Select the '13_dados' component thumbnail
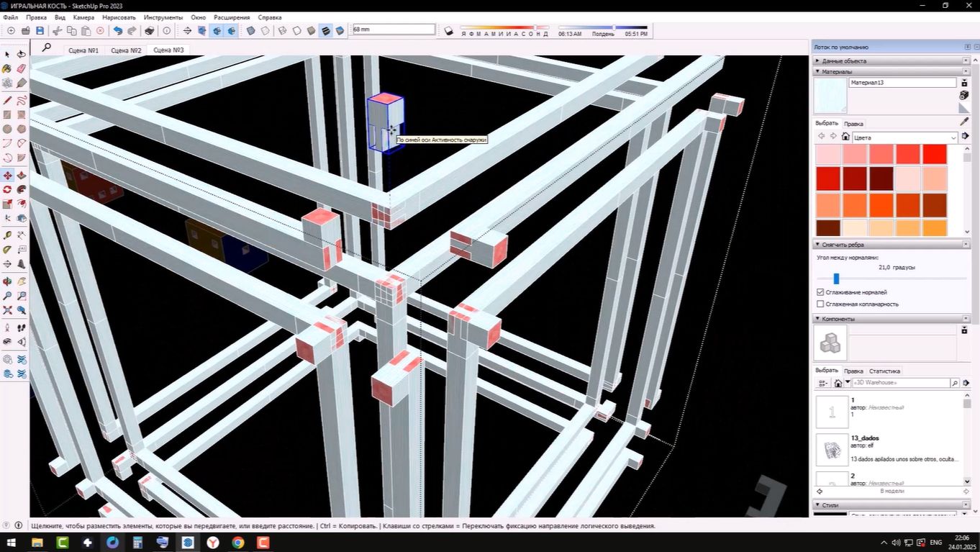 [x=832, y=449]
